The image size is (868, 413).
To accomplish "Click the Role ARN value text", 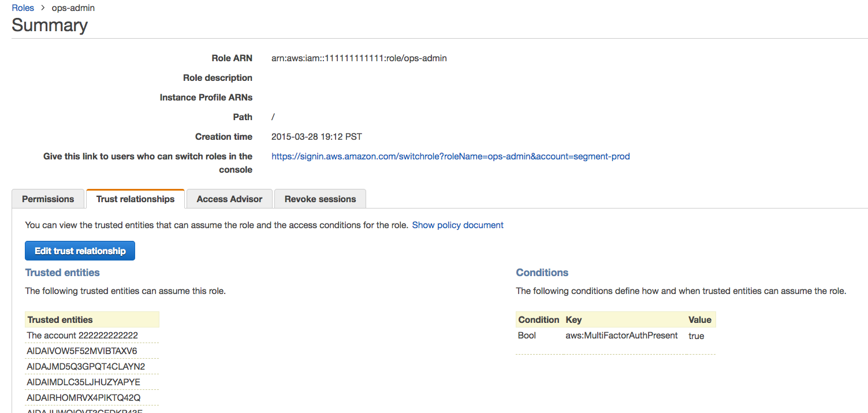I will tap(359, 58).
